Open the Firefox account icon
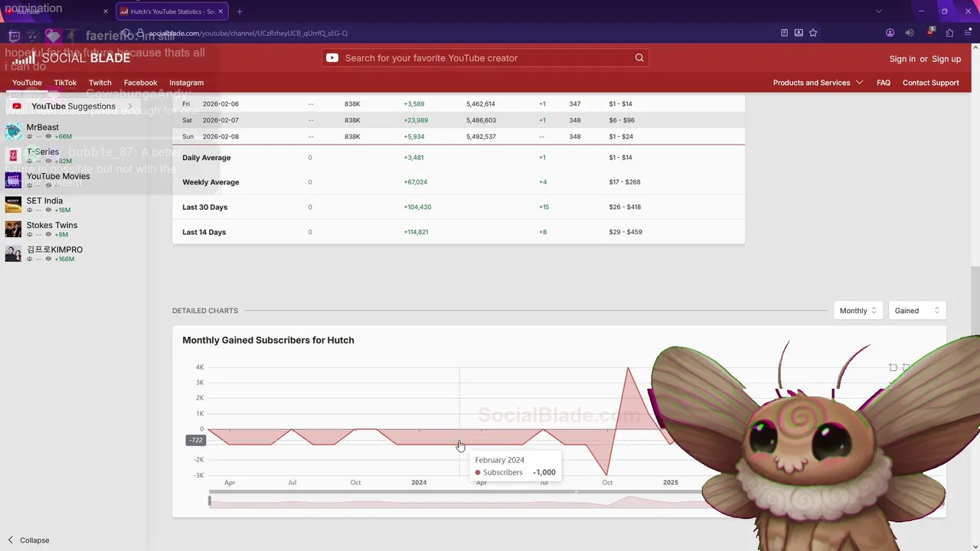 tap(890, 33)
